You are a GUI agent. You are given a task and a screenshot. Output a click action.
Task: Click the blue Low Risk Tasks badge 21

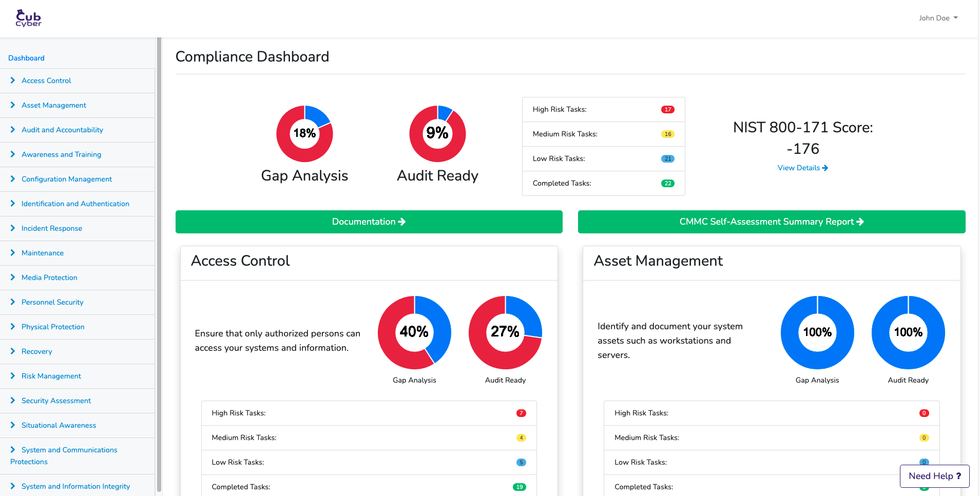pos(667,158)
